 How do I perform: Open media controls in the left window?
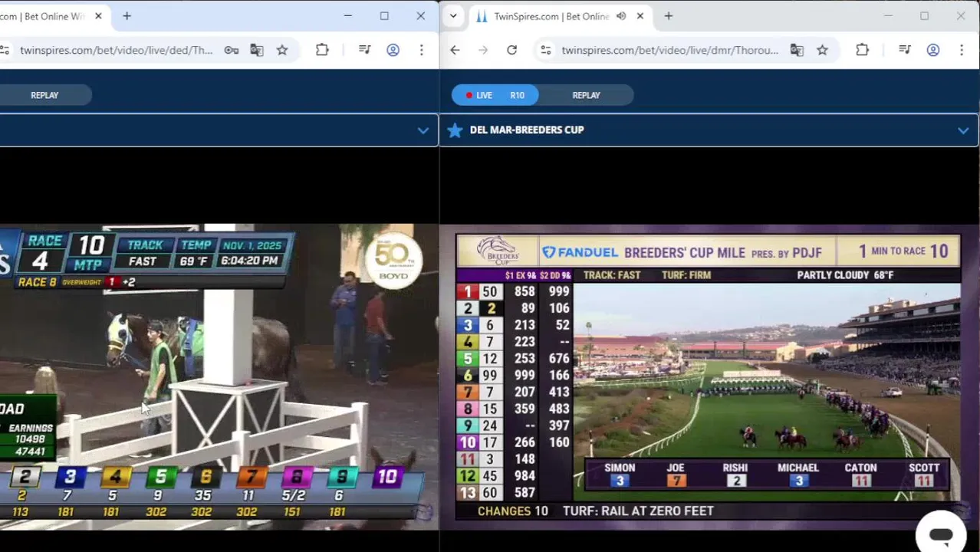[x=365, y=51]
